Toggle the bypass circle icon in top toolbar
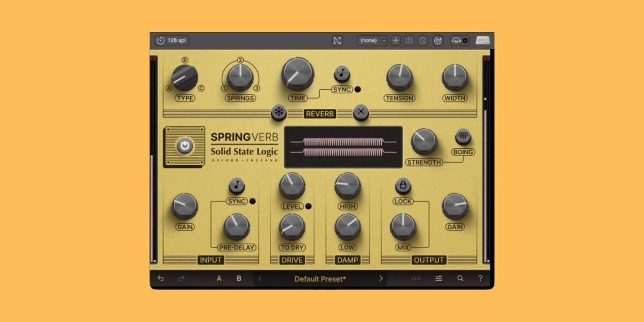The height and width of the screenshot is (322, 644). coord(422,40)
